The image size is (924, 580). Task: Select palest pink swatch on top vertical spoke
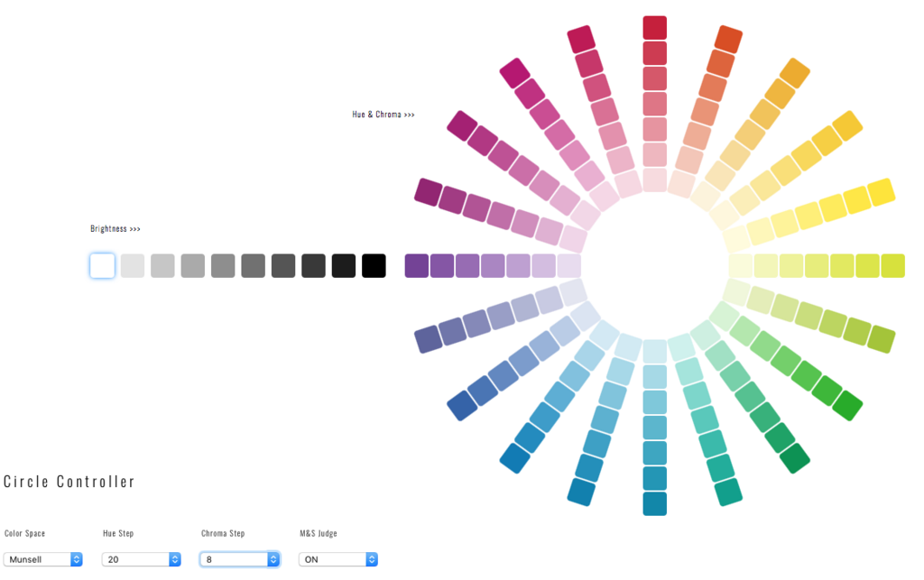(x=655, y=180)
